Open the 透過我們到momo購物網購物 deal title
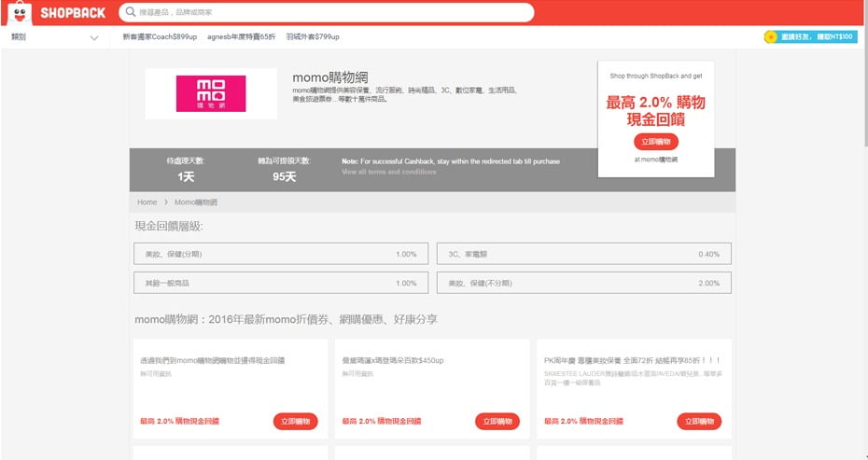 coord(212,360)
